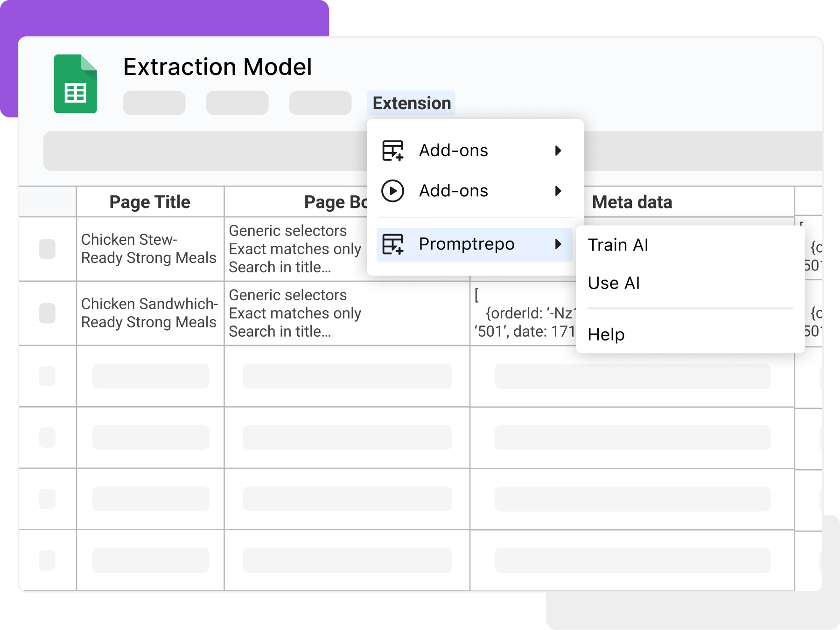Click the gray formula toolbar bar
840x630 pixels.
click(x=205, y=151)
